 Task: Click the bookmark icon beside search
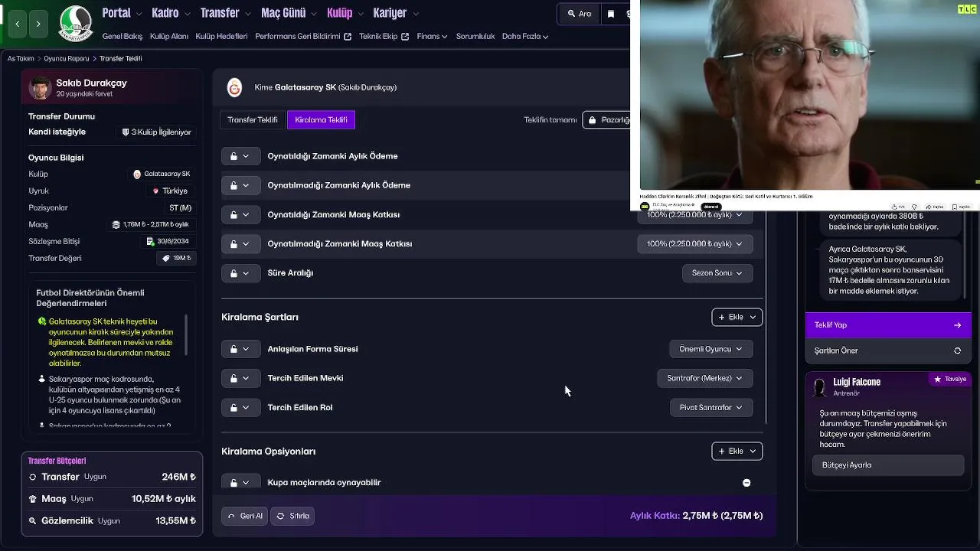(x=611, y=14)
